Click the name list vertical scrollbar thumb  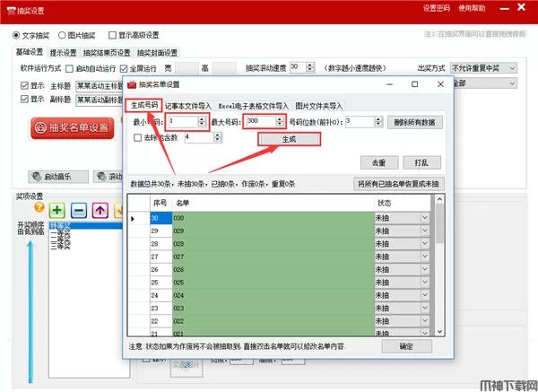(x=439, y=224)
